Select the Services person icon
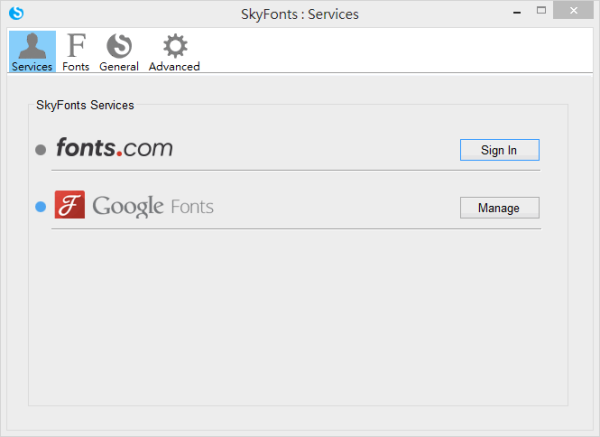The width and height of the screenshot is (600, 437). (x=32, y=46)
